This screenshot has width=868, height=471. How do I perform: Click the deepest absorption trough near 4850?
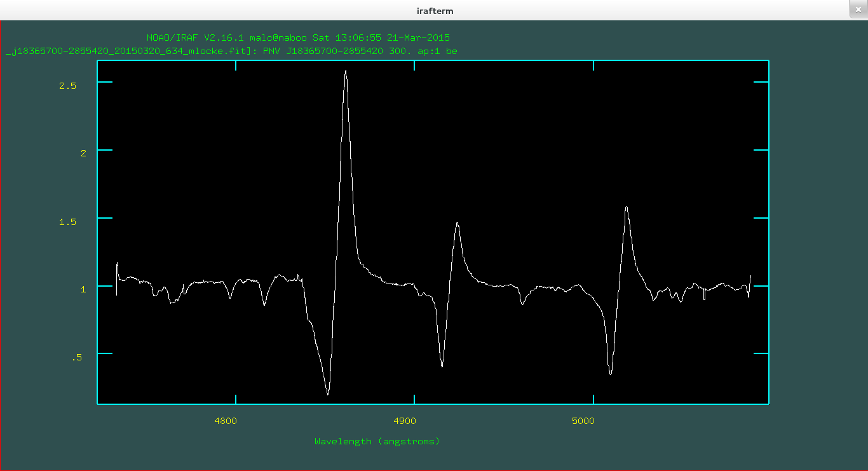click(x=327, y=393)
